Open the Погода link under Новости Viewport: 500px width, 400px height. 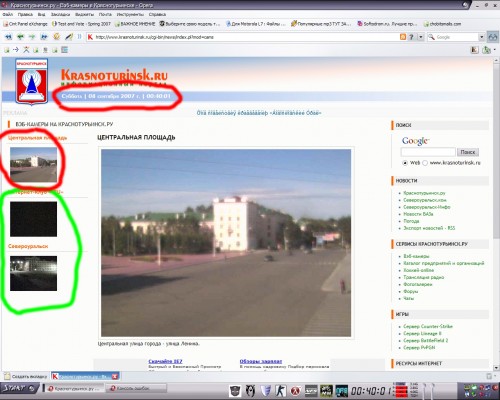(x=411, y=221)
